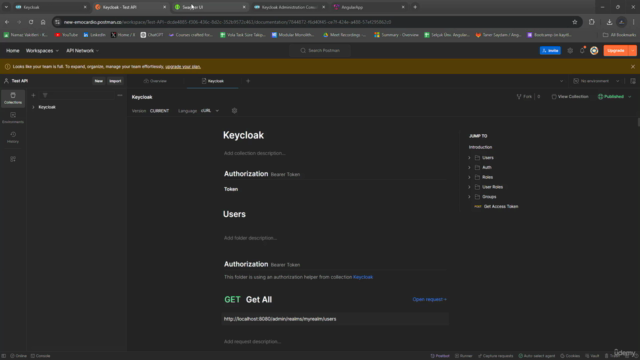The image size is (640, 360).
Task: Click Open request link for Get All
Action: [429, 299]
